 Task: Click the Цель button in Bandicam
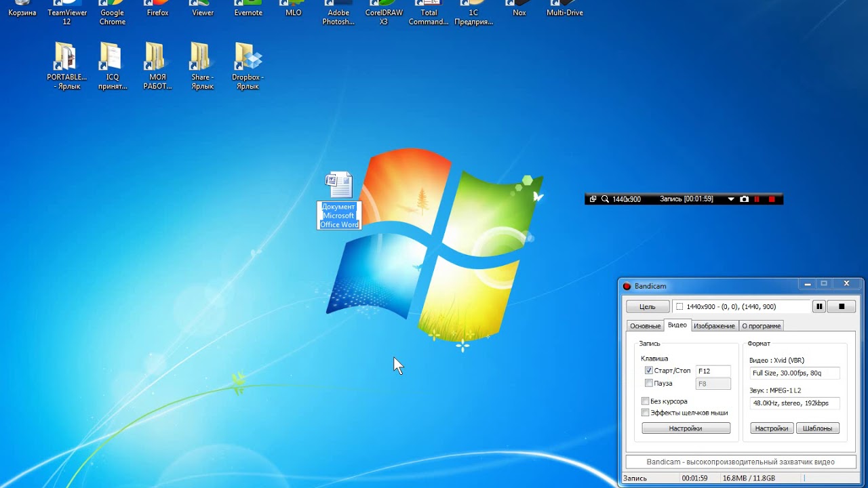(648, 306)
